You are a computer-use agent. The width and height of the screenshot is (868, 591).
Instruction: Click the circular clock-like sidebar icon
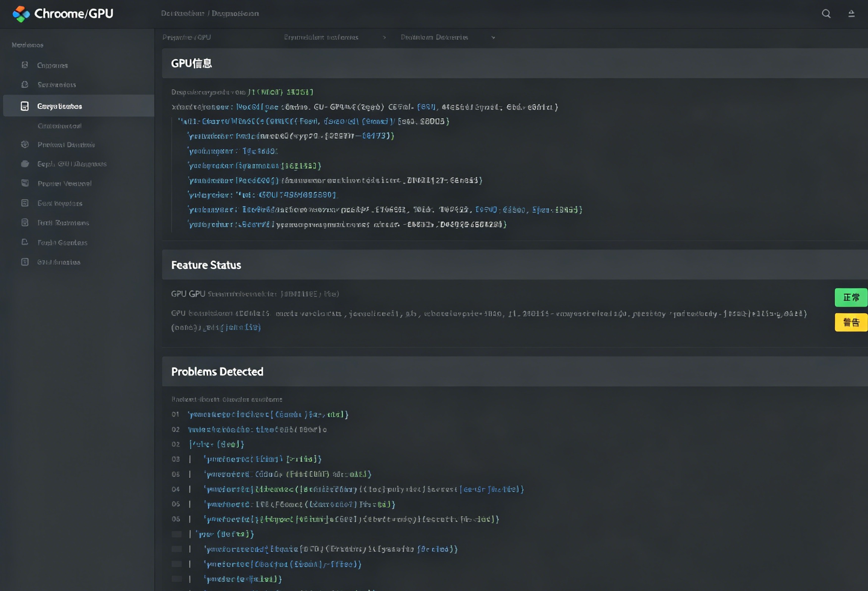coord(25,84)
